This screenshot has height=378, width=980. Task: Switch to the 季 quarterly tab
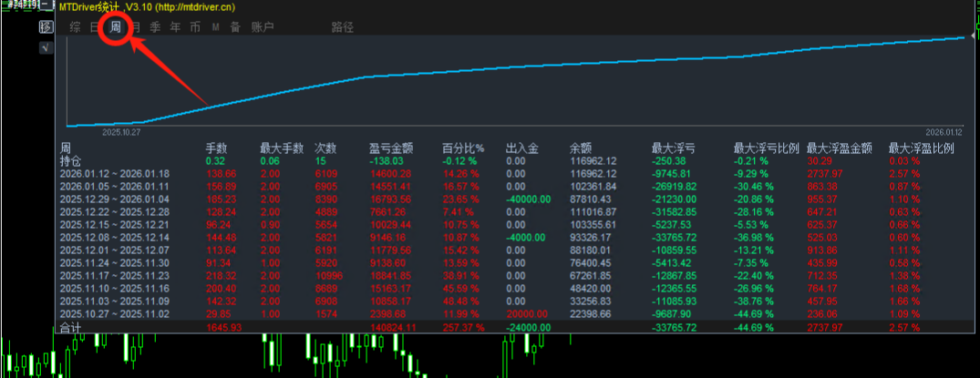[156, 27]
